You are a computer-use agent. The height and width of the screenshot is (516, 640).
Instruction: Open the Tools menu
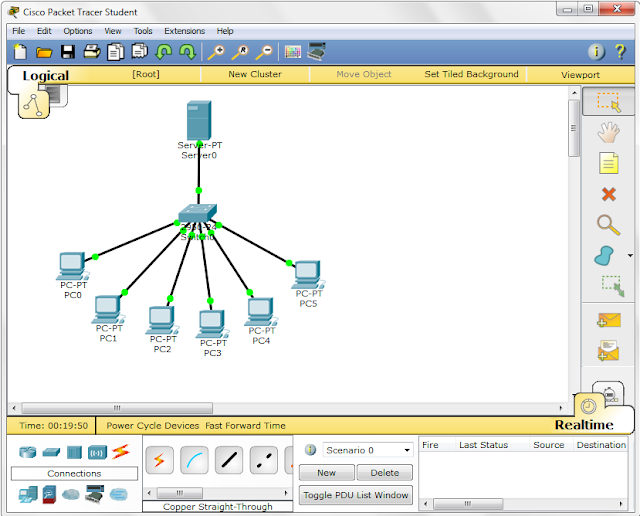click(143, 31)
